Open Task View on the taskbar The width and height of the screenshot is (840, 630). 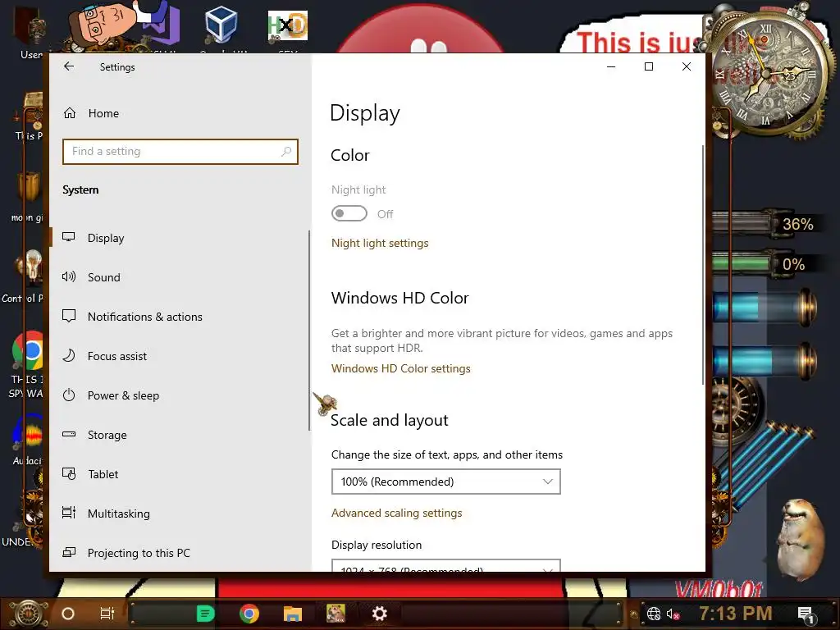pyautogui.click(x=107, y=614)
